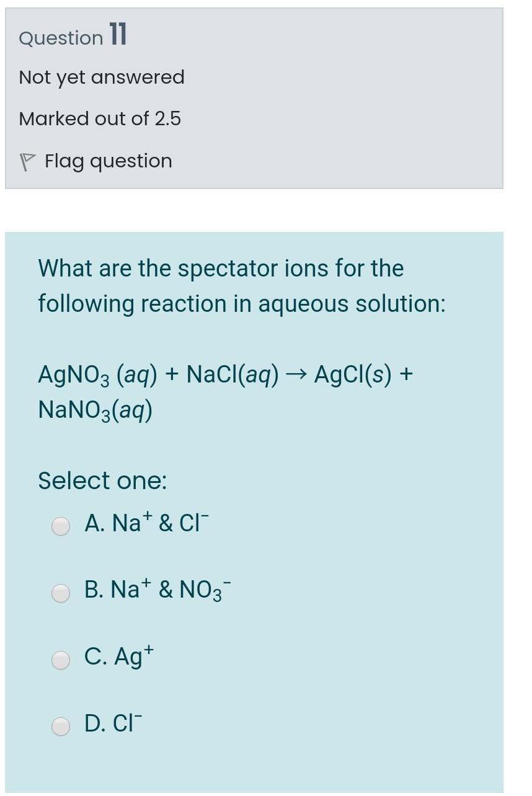Click the AgNO3 (aq) reactant in equation
The width and height of the screenshot is (532, 796).
tap(97, 374)
